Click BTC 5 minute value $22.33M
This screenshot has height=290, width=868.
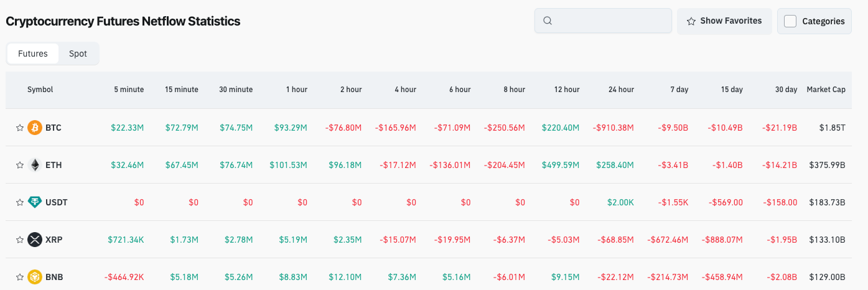[128, 128]
